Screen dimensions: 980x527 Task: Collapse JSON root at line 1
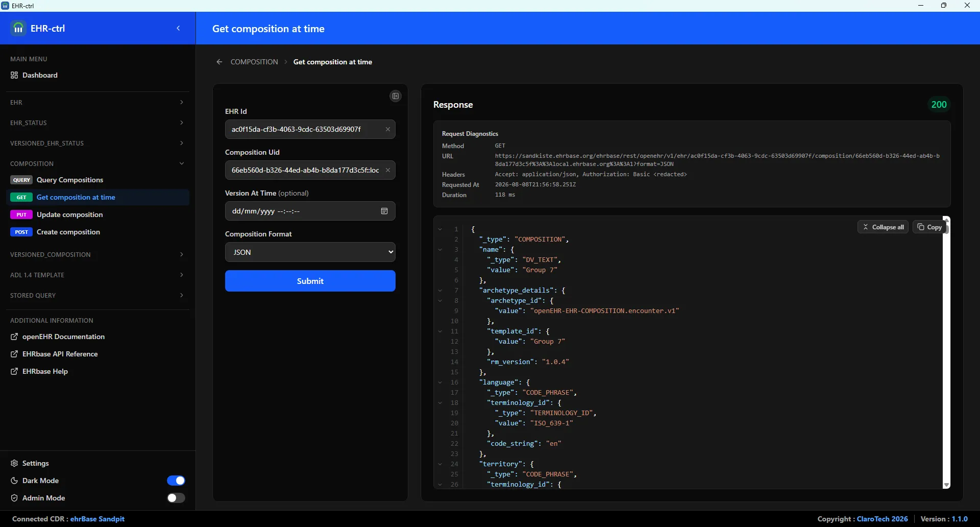click(440, 229)
